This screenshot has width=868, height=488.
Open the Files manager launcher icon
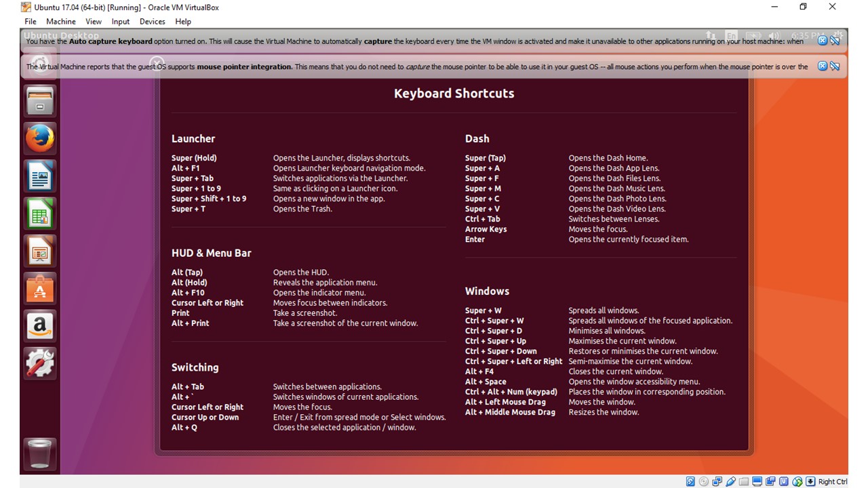click(40, 102)
